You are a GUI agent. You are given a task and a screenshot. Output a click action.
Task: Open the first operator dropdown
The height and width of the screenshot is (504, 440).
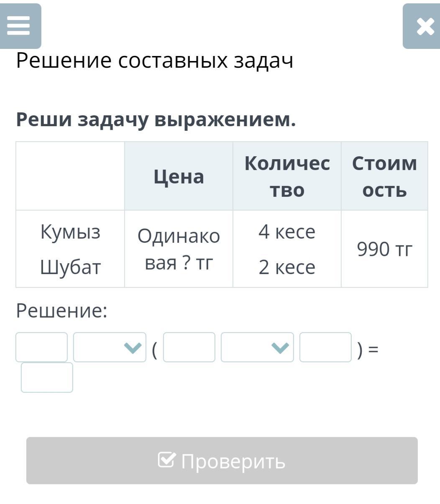(110, 347)
